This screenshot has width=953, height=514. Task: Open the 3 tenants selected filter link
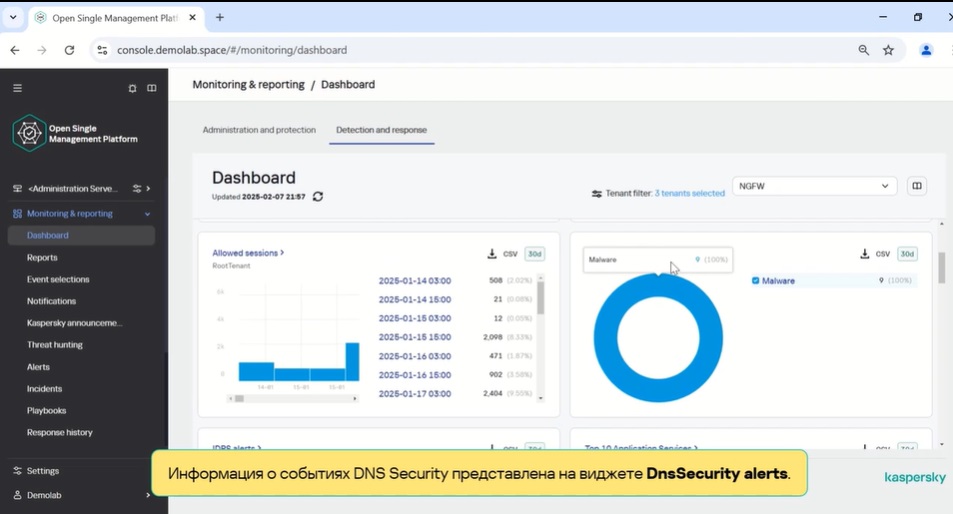pos(690,193)
